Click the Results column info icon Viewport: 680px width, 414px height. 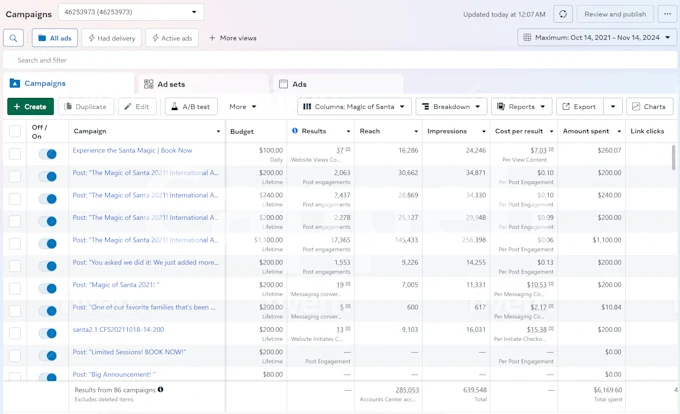295,131
